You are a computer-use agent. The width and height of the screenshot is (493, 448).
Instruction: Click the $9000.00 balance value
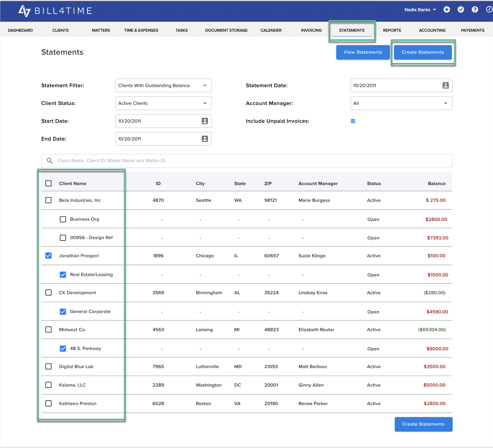(437, 349)
